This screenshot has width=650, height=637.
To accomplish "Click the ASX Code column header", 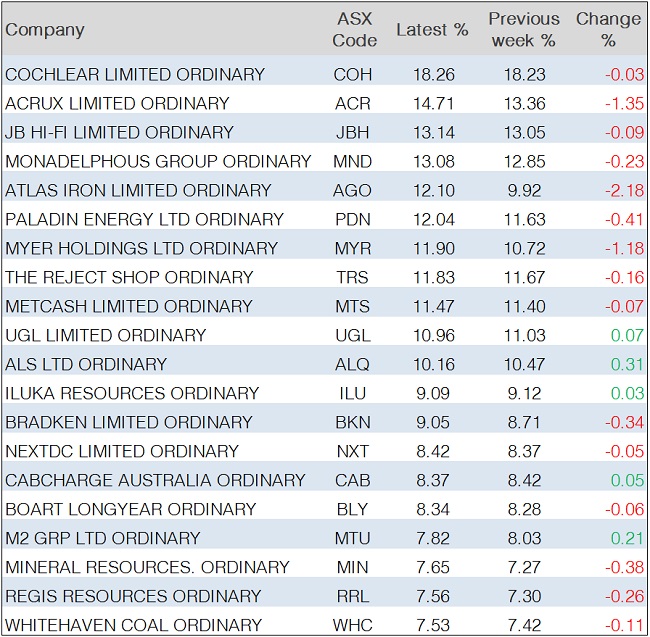I will coord(354,30).
